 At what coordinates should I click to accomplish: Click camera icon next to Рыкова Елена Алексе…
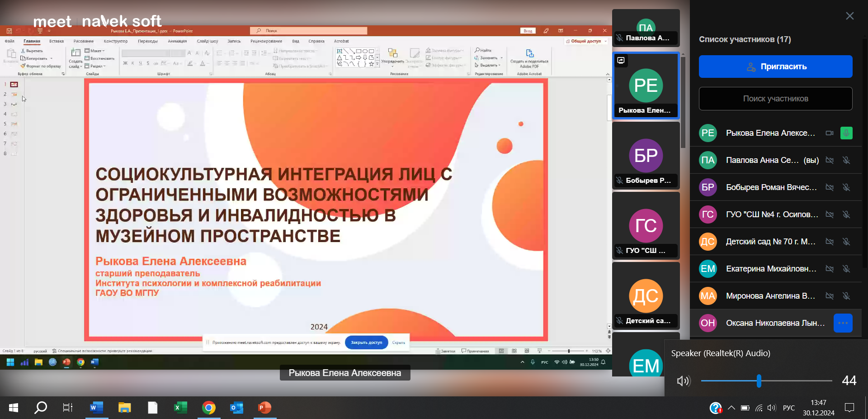[829, 133]
